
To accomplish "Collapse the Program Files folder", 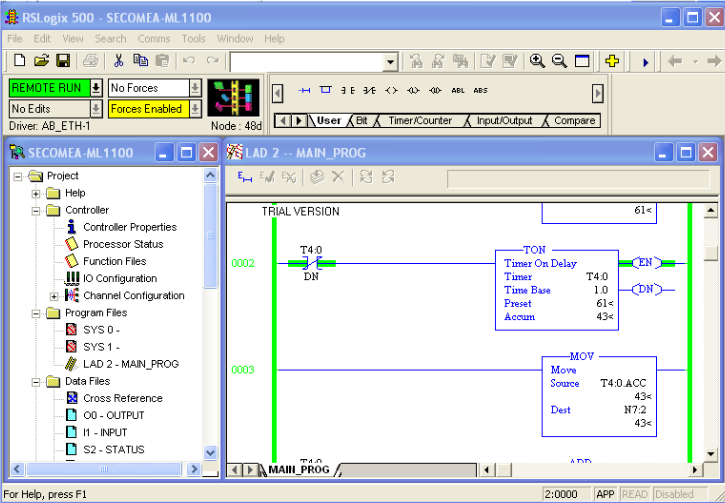I will [36, 313].
